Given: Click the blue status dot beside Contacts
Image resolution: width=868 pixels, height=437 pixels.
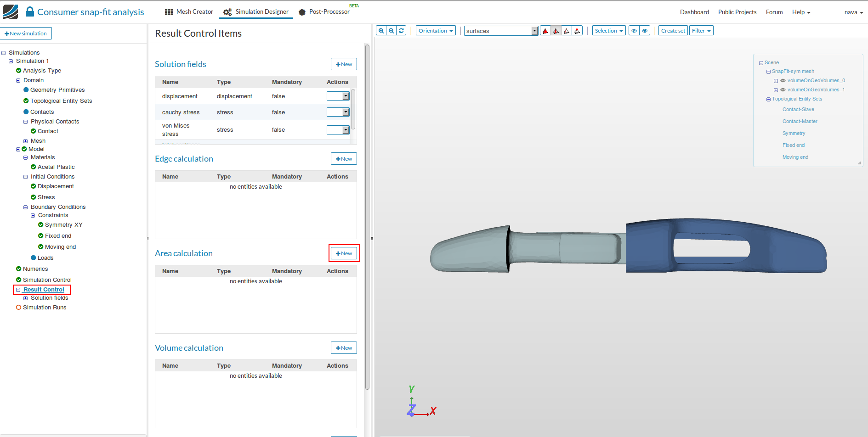Looking at the screenshot, I should pyautogui.click(x=26, y=112).
